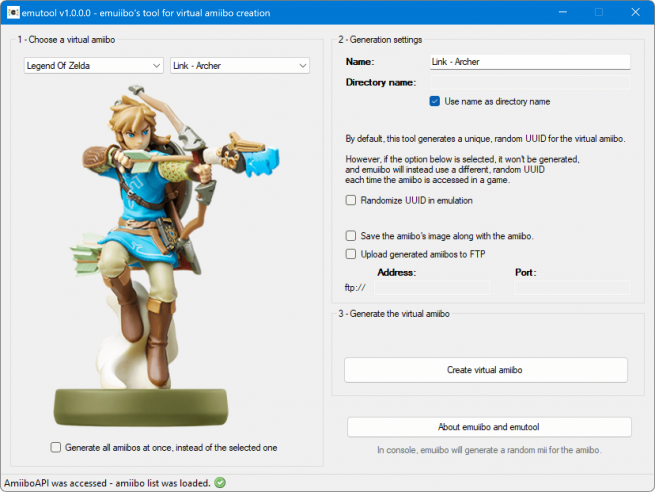Click the AmiiboAPI was accessed status text
The height and width of the screenshot is (492, 655).
click(x=107, y=483)
